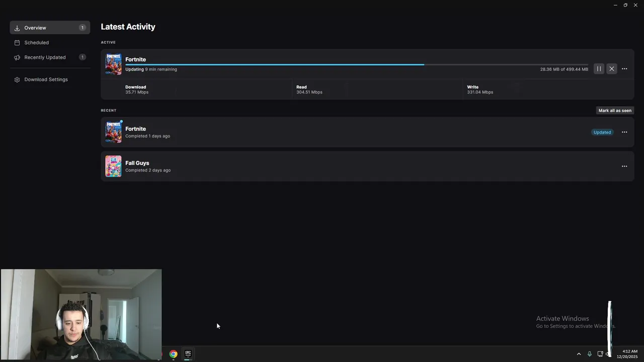
Task: Click the Fortnite thumbnail in the Recent list
Action: click(x=113, y=132)
